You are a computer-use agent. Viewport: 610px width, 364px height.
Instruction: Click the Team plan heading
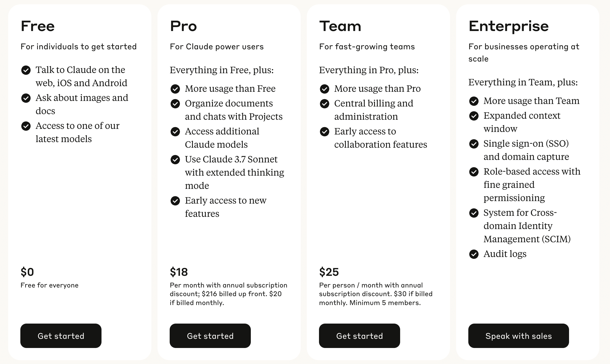point(340,26)
